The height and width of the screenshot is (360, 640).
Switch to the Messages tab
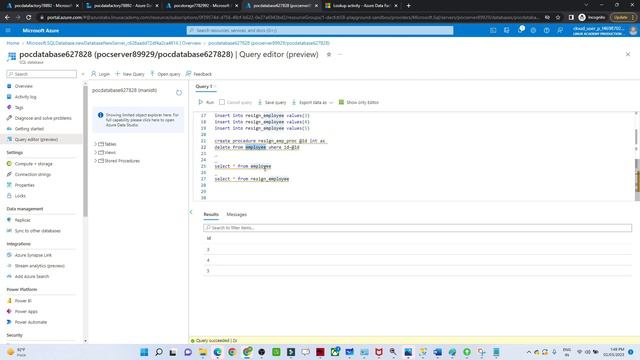click(x=236, y=214)
